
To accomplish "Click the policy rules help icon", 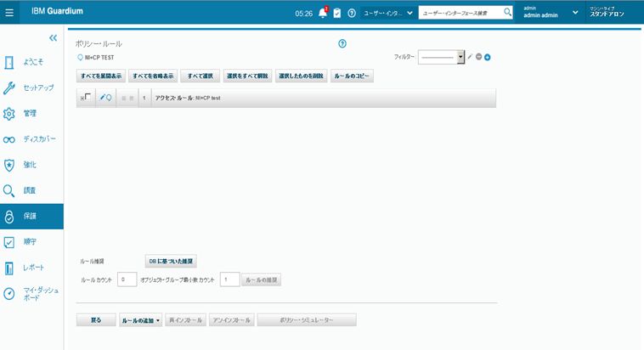I will click(x=342, y=43).
